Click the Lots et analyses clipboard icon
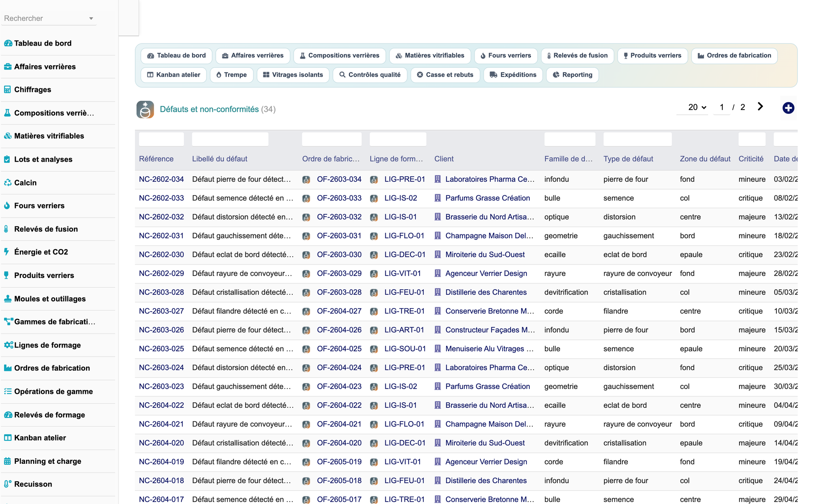Screen dimensions: 815x504 7,159
